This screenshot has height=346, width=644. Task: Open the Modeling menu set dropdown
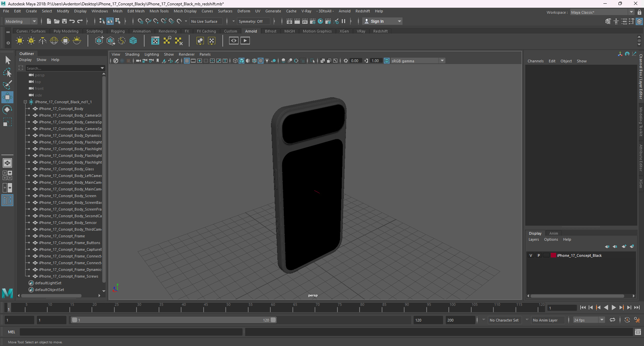pos(34,21)
